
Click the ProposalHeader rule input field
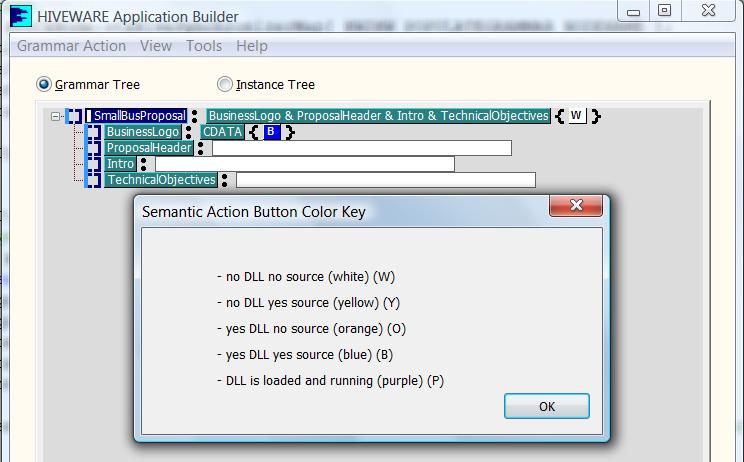pos(362,148)
